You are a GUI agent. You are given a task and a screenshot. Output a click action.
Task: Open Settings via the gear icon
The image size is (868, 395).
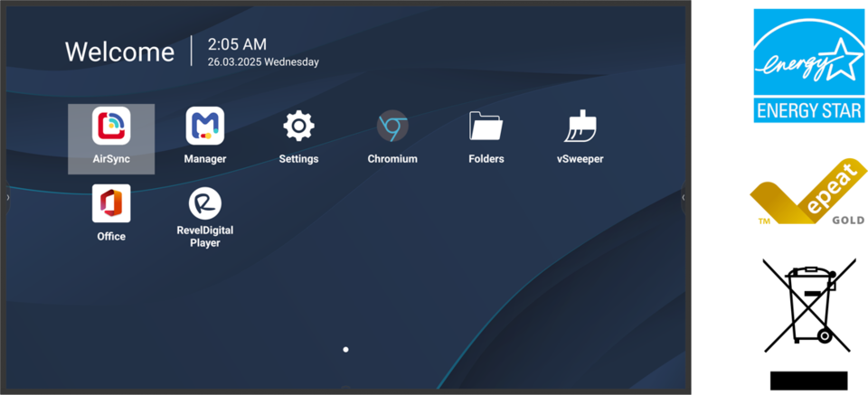(298, 127)
